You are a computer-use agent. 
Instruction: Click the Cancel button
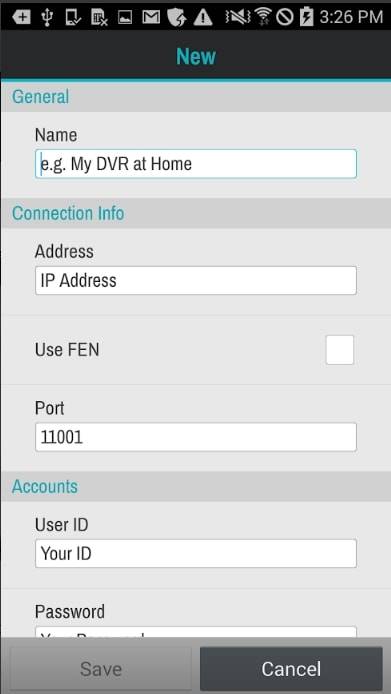coord(291,669)
